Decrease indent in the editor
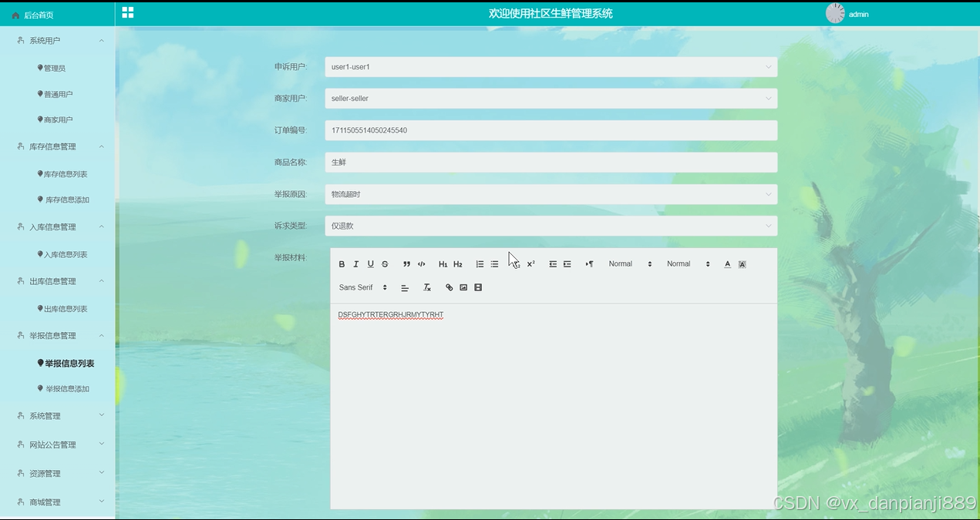This screenshot has width=980, height=520. tap(553, 264)
